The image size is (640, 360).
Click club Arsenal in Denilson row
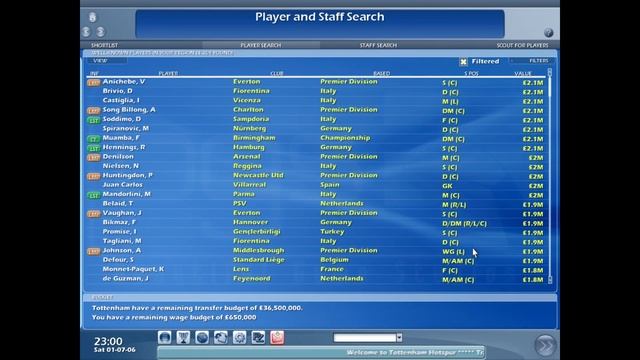click(x=247, y=157)
